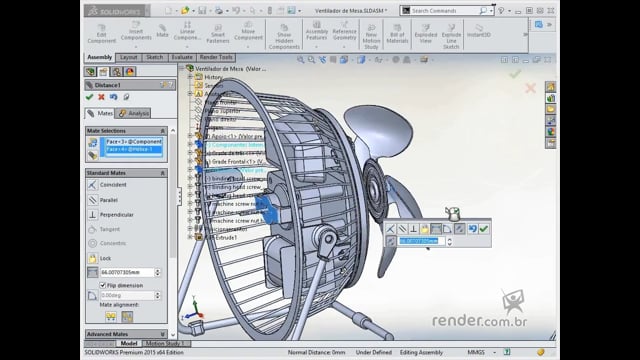Select Anti-Aligned mate alignment button
The image size is (640, 360).
(127, 316)
